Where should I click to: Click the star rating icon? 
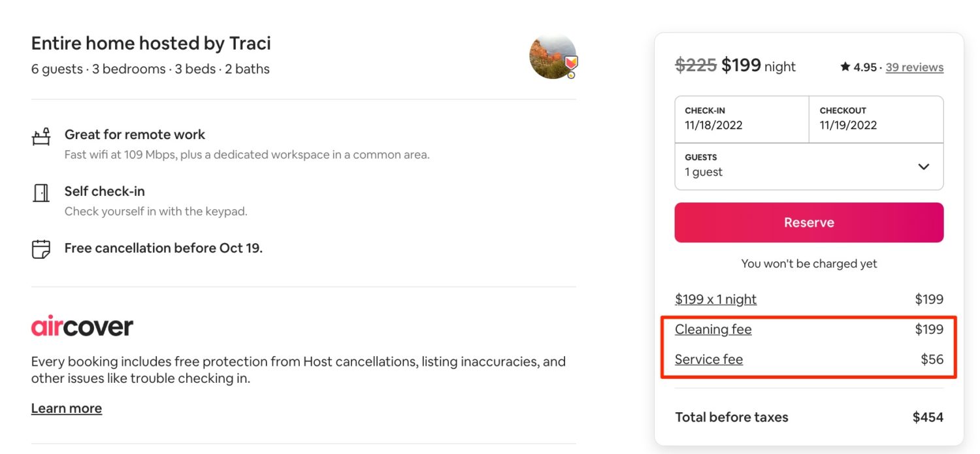click(845, 66)
